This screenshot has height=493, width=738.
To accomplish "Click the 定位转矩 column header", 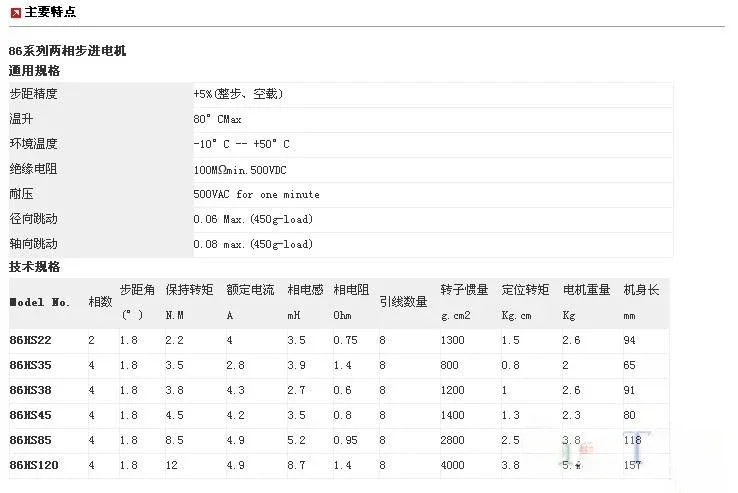I will coord(525,290).
